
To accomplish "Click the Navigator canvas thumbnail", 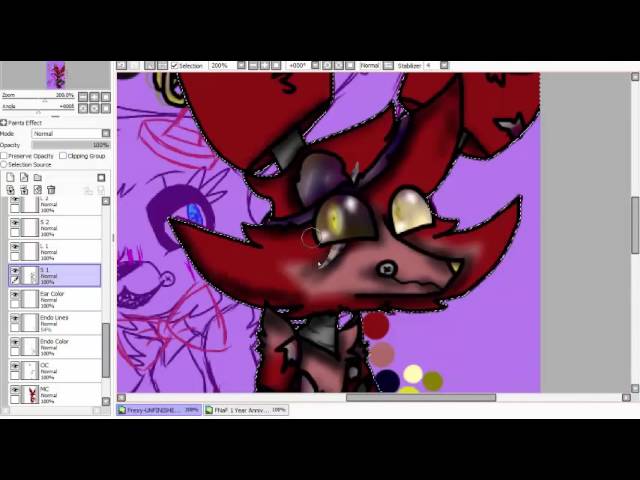I will coord(56,75).
